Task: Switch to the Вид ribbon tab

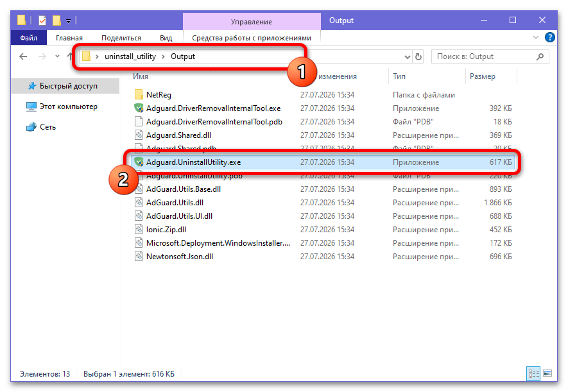Action: 166,38
